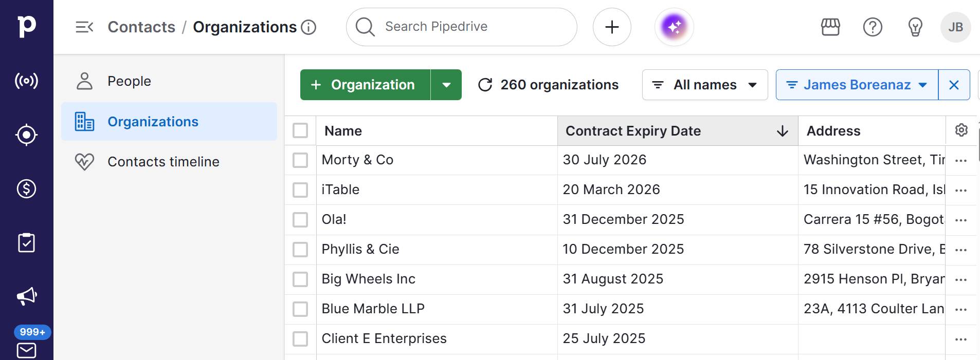Open table column settings gear
The height and width of the screenshot is (360, 980).
click(x=961, y=130)
